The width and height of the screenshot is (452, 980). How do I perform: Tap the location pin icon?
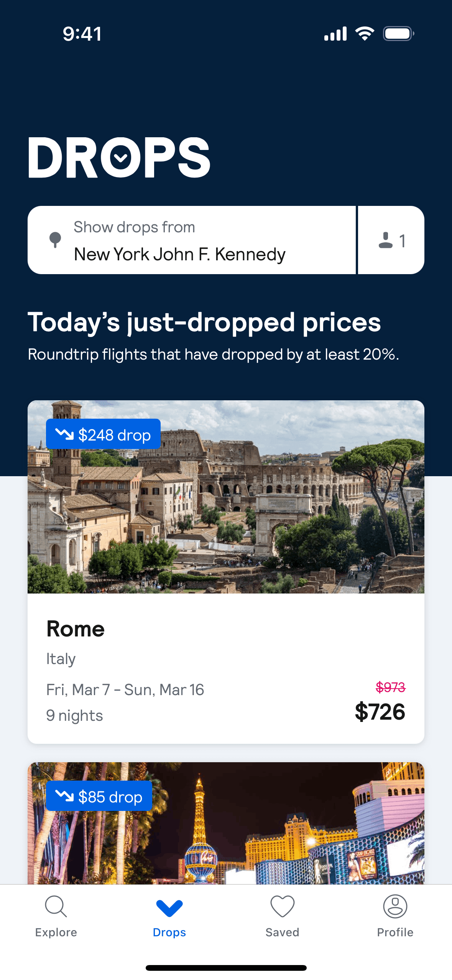[x=55, y=240]
